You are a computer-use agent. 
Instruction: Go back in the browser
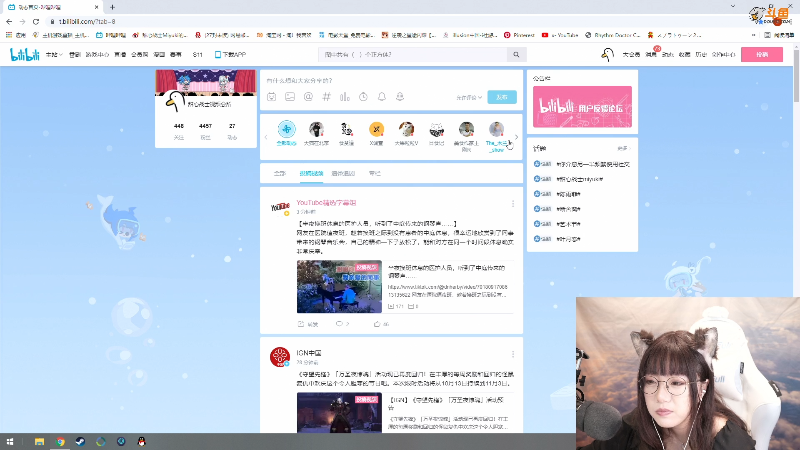(x=9, y=21)
